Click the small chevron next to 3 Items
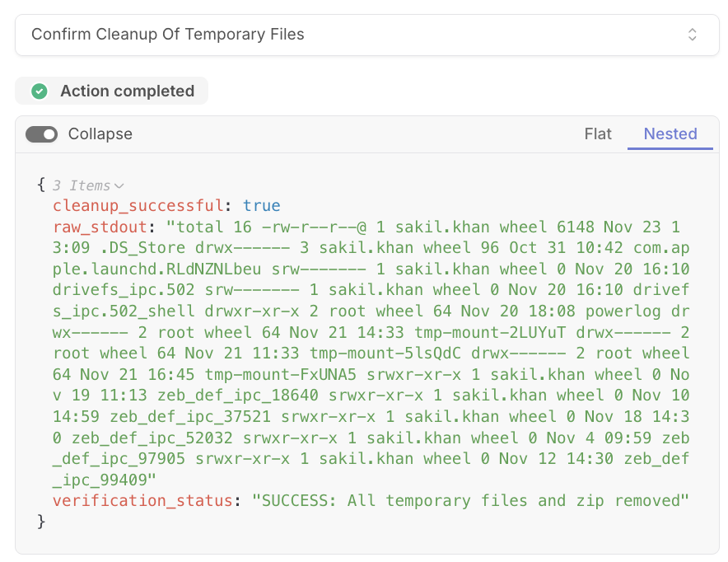The height and width of the screenshot is (562, 728). [119, 186]
